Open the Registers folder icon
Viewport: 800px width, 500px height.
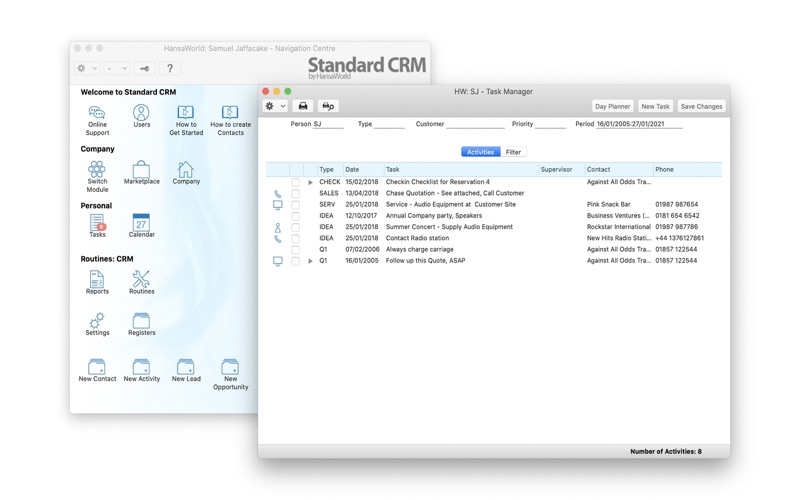[x=141, y=323]
